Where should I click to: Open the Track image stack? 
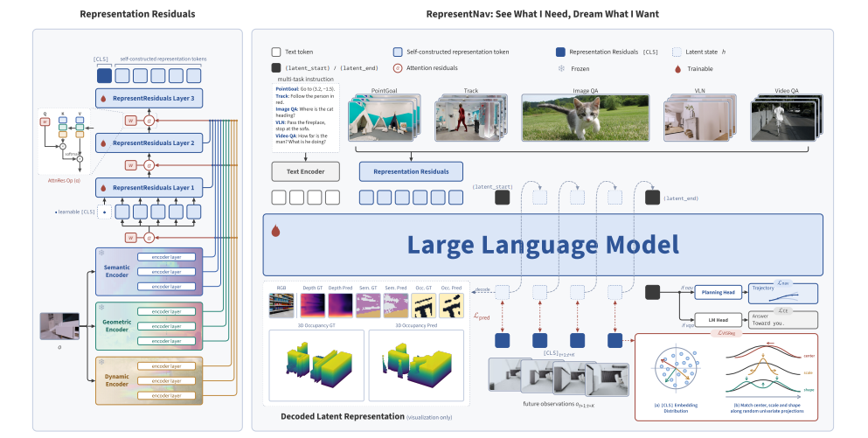(471, 118)
